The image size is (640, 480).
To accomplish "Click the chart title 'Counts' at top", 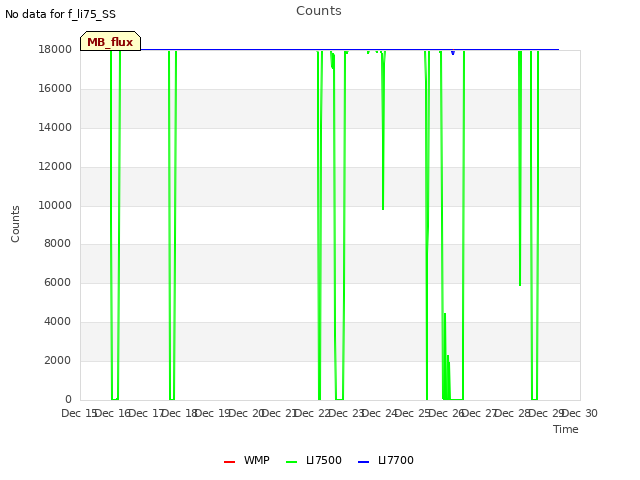I will click(319, 11).
